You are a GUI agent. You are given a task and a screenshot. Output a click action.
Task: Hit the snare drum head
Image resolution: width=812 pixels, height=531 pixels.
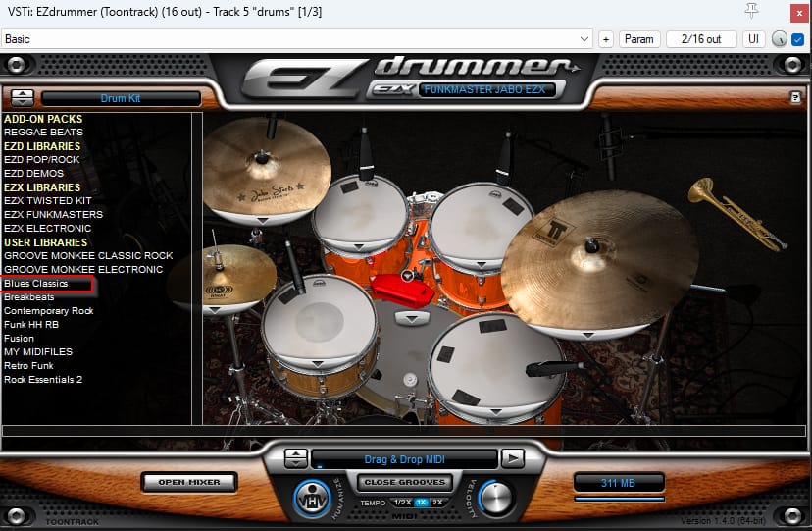pyautogui.click(x=319, y=321)
